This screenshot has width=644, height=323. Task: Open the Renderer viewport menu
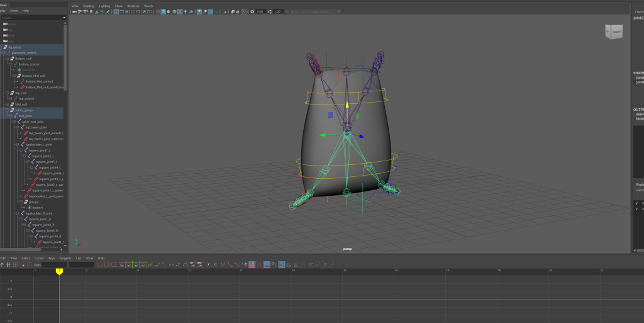click(133, 6)
